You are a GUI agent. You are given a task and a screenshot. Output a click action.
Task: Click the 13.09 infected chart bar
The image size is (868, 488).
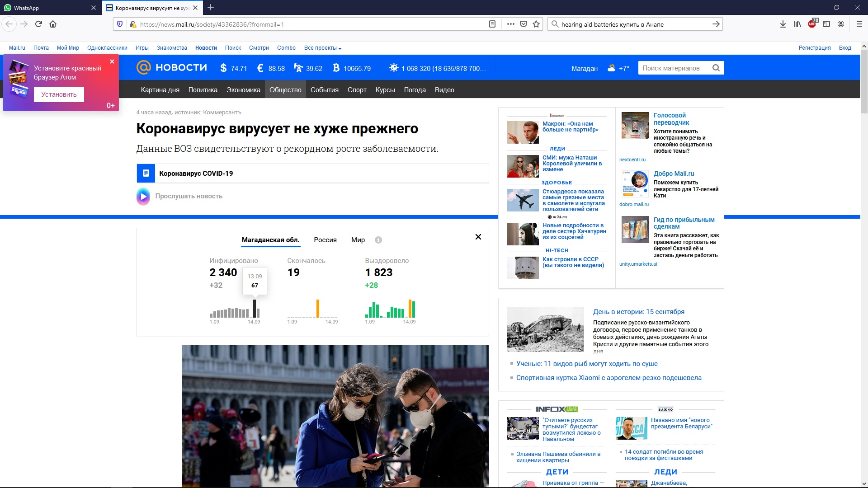point(255,309)
